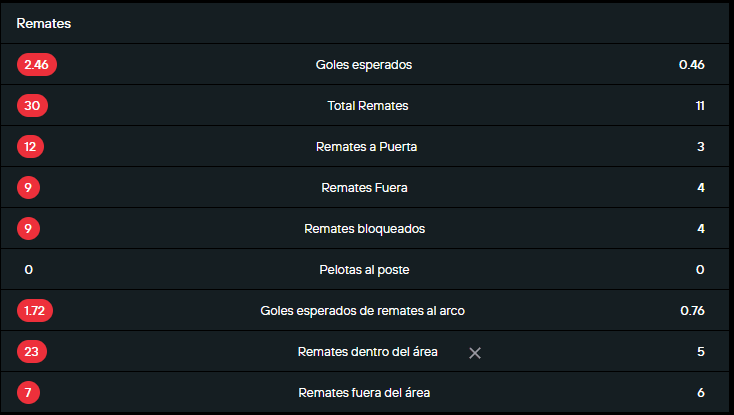734x415 pixels.
Task: Click the Remates Fuera row label
Action: click(364, 188)
